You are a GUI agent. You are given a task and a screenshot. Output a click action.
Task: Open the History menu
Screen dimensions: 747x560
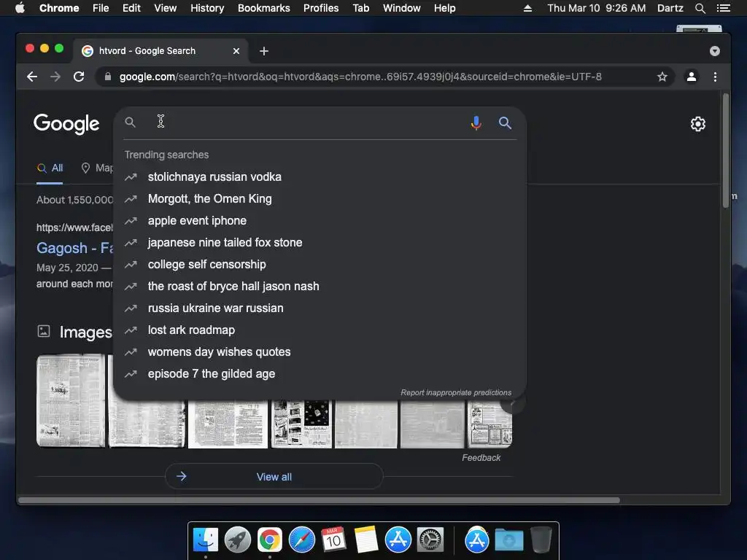tap(207, 8)
